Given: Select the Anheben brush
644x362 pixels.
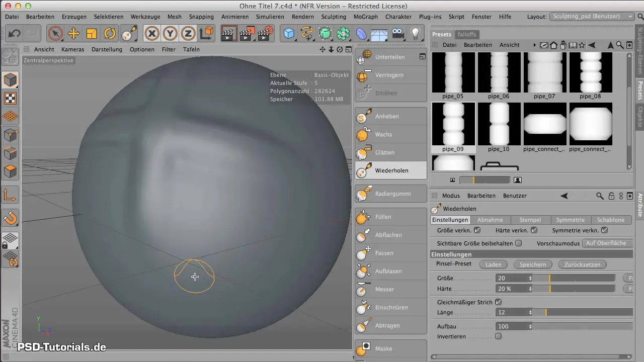Looking at the screenshot, I should tap(391, 116).
